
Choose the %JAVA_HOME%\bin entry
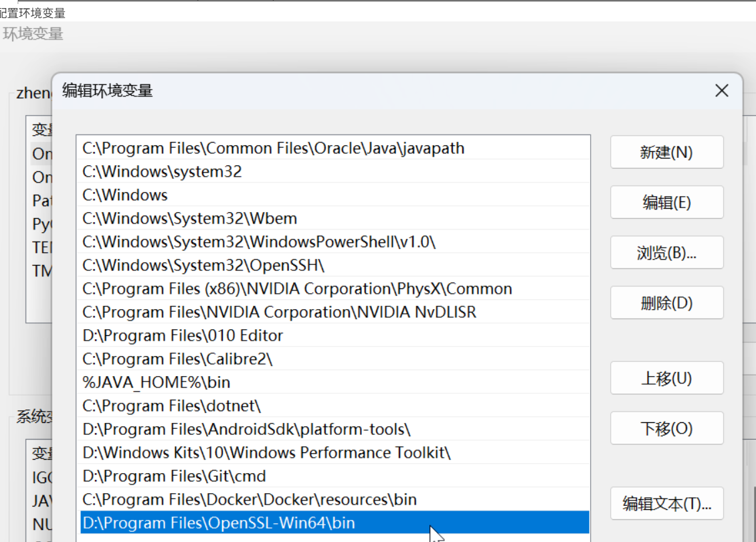(x=157, y=382)
